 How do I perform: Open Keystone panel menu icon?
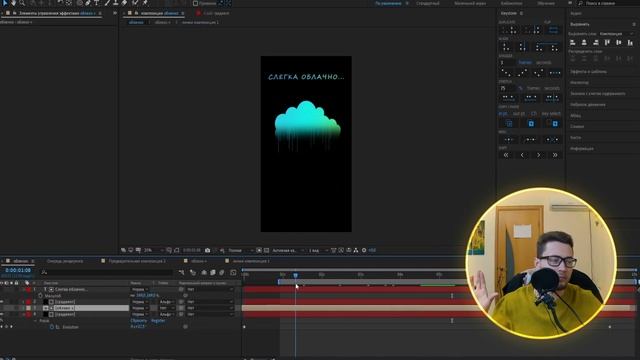[521, 13]
